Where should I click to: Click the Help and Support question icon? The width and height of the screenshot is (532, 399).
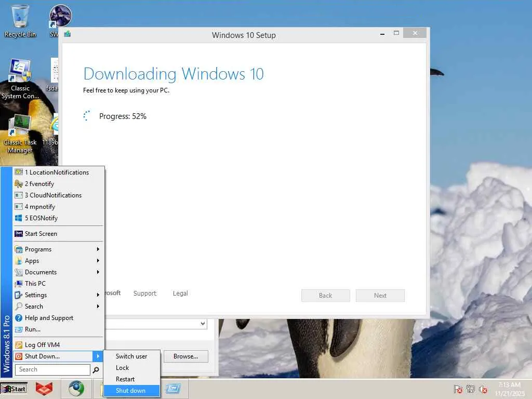(19, 318)
